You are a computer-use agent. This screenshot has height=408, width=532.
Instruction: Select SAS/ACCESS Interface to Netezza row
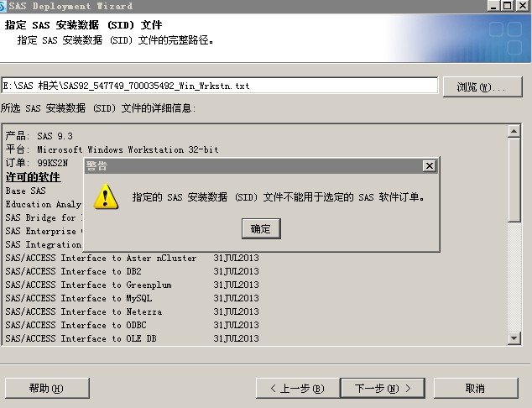click(x=133, y=311)
